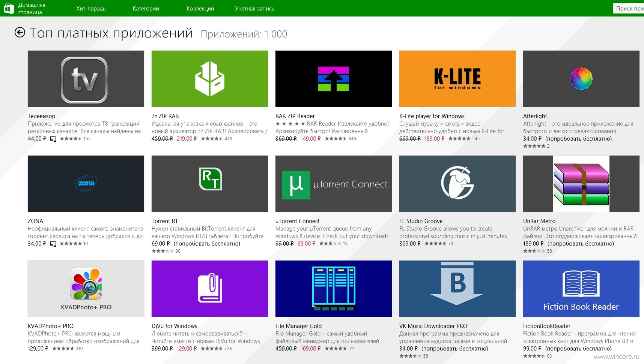The width and height of the screenshot is (644, 364).
Task: Click the Телевизор app title
Action: pyautogui.click(x=41, y=116)
